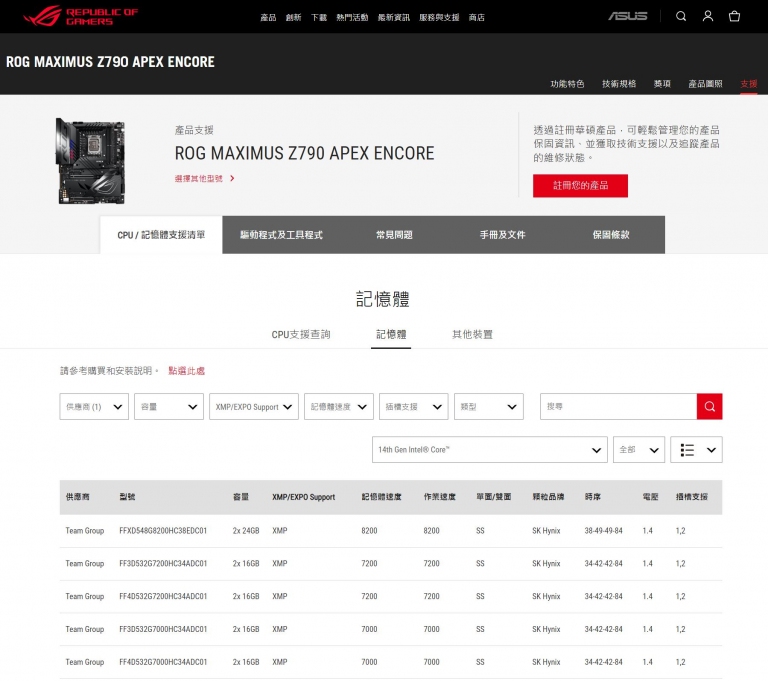Go to 功能特色 product section
The width and height of the screenshot is (768, 681).
(567, 84)
